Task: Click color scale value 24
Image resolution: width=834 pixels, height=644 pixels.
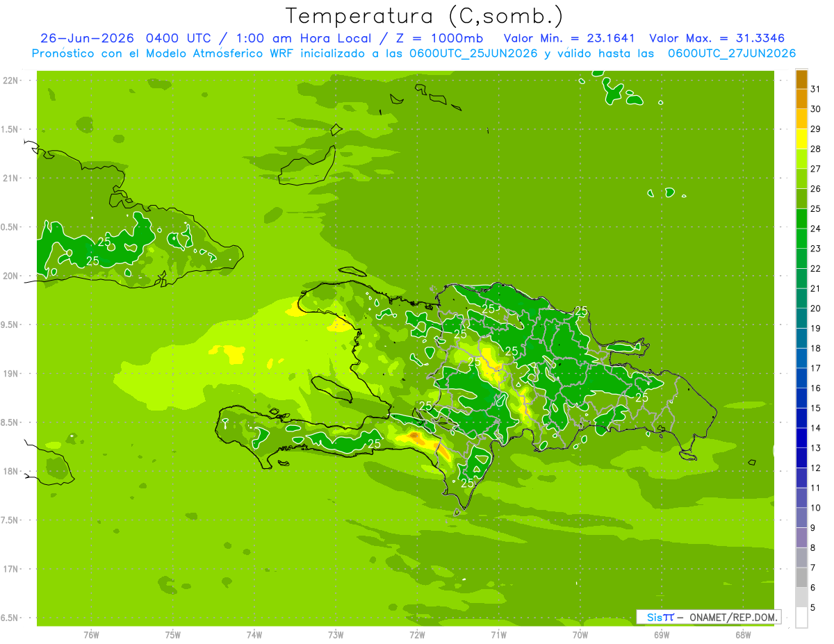Action: (x=815, y=229)
